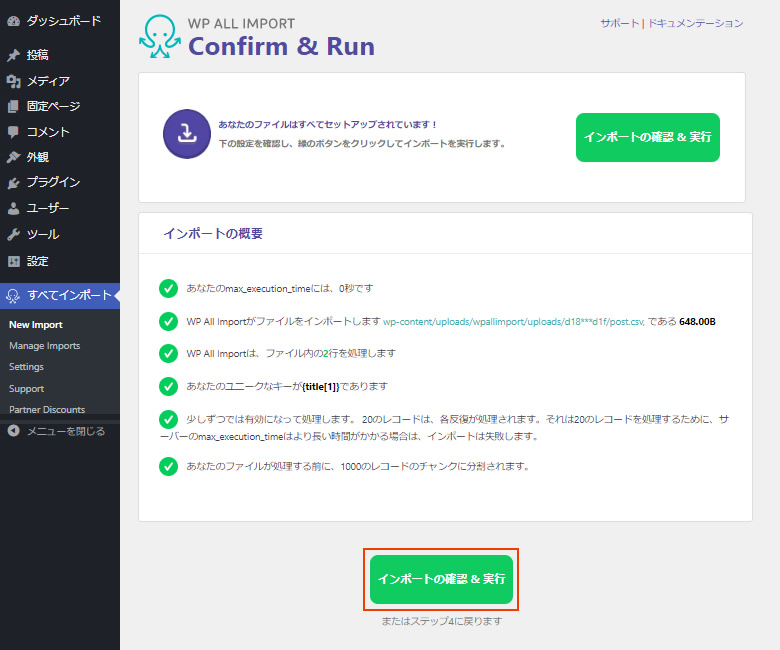Screen dimensions: 780x650
Task: Click the pin icon beside 投稿
Action: (13, 55)
